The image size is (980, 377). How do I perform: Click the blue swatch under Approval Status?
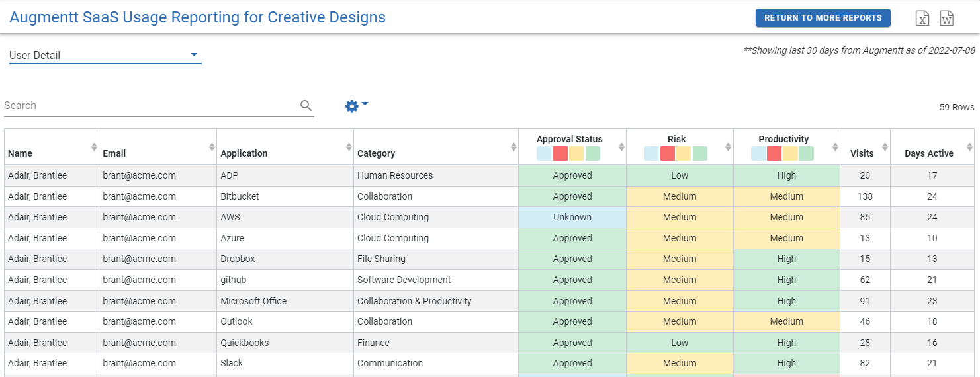coord(544,153)
